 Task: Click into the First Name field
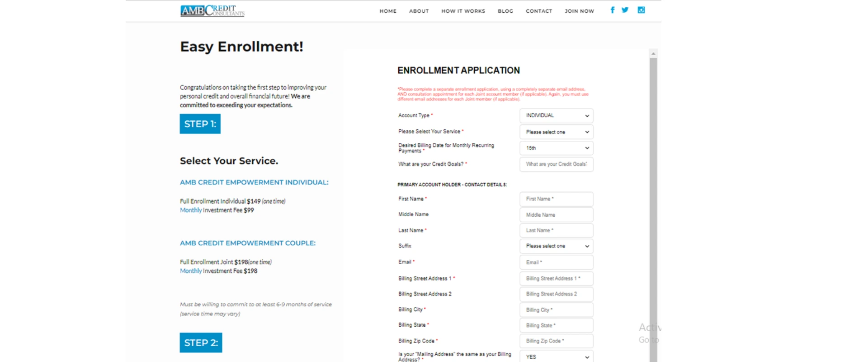557,199
